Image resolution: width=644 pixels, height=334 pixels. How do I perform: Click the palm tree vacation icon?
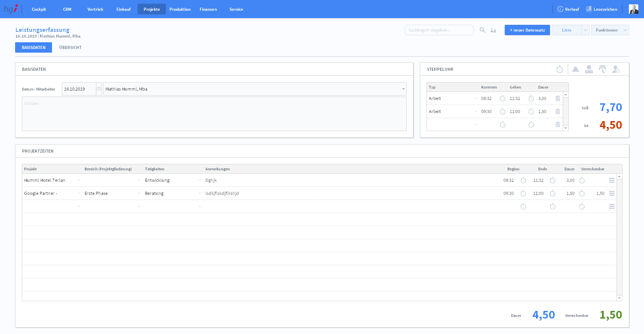point(602,69)
